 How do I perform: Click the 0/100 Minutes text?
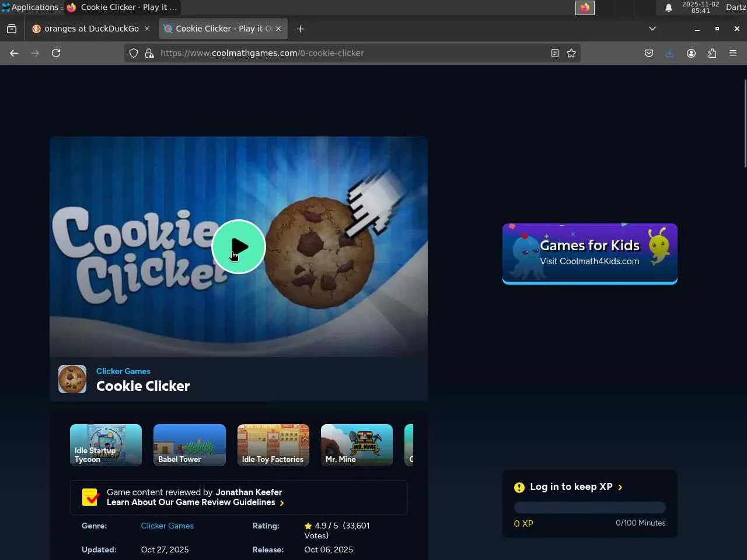coord(641,523)
